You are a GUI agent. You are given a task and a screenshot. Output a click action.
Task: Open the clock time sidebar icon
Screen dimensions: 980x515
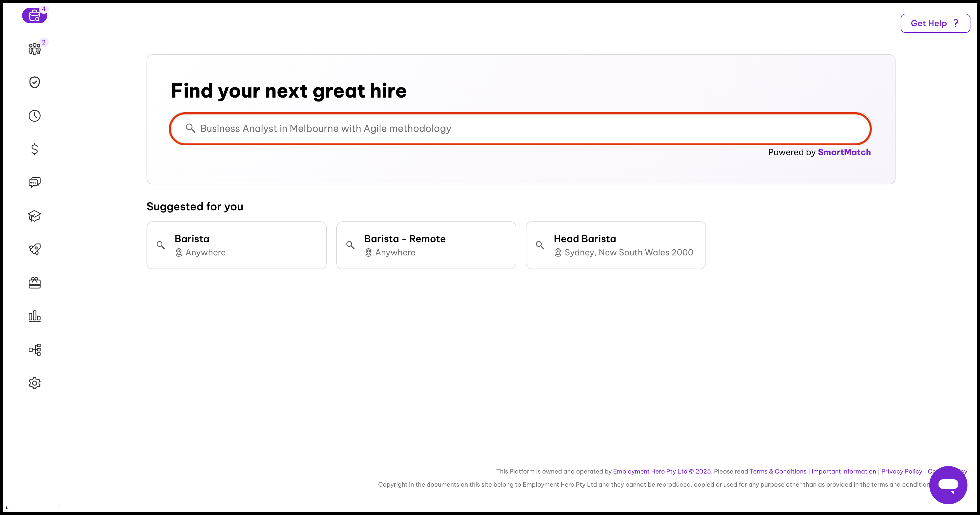coord(34,116)
